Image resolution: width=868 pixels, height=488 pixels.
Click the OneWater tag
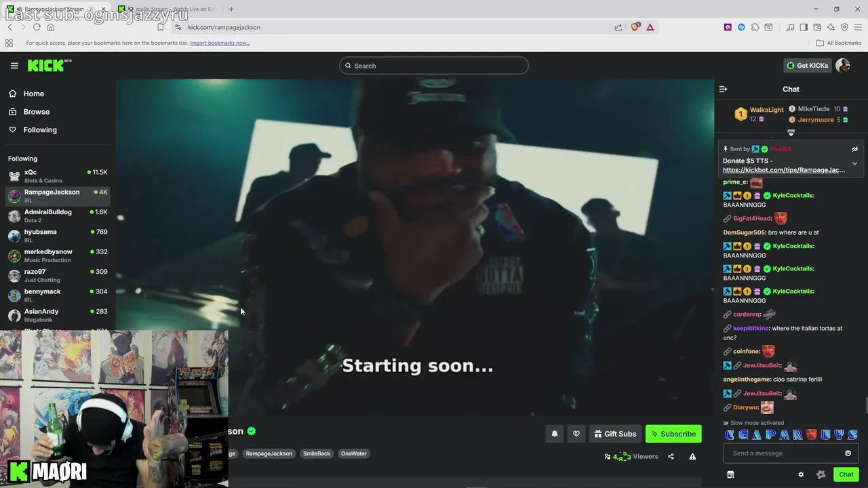click(353, 453)
